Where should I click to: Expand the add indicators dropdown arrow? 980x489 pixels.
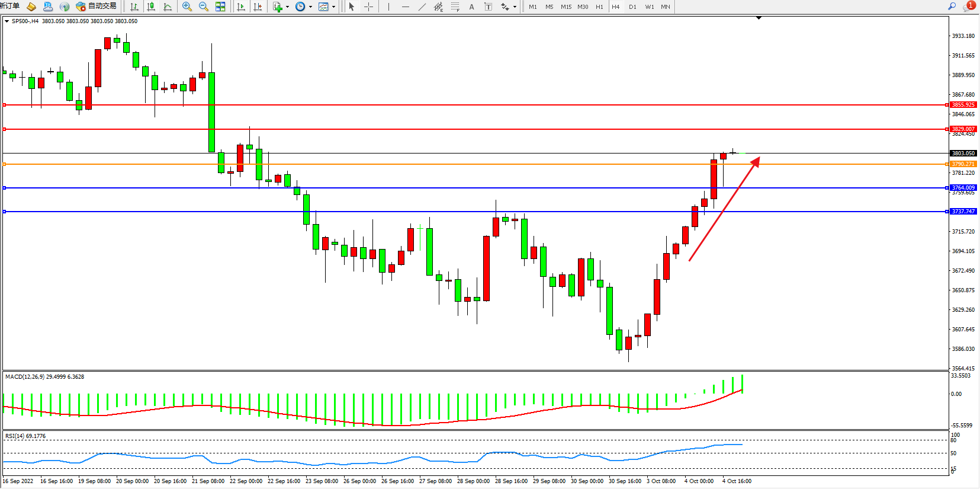tap(287, 7)
